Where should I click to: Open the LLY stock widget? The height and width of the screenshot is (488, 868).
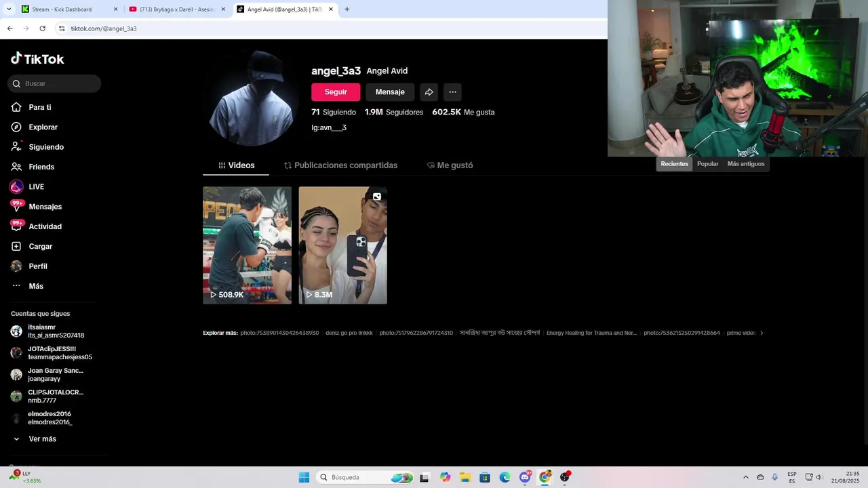(27, 477)
